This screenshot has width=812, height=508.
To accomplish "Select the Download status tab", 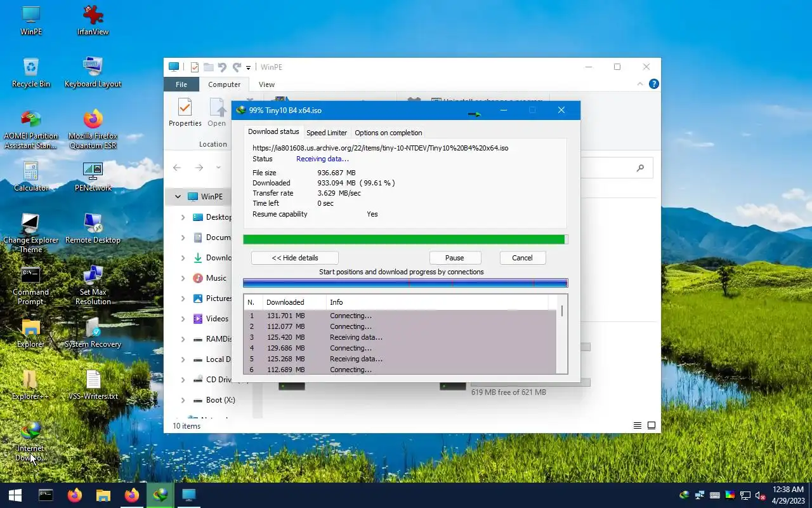I will (273, 131).
